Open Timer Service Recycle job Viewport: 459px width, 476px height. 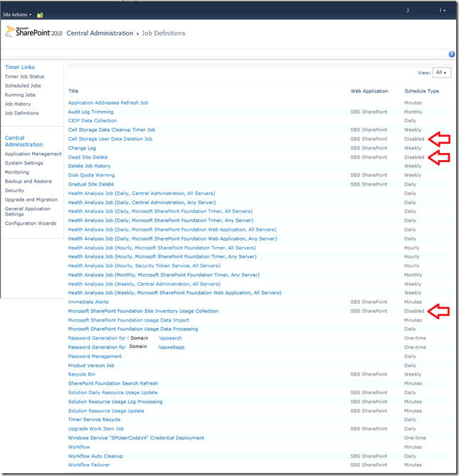tap(94, 420)
